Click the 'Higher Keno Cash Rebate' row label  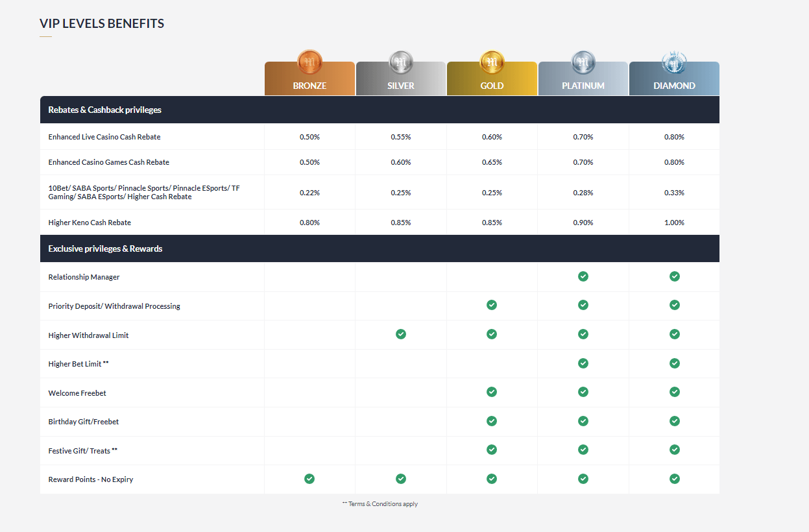pos(90,223)
